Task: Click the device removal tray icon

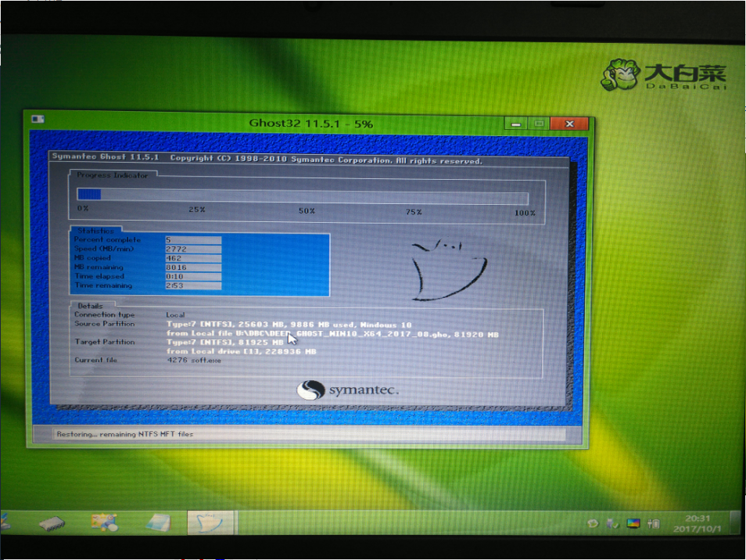Action: pyautogui.click(x=612, y=524)
